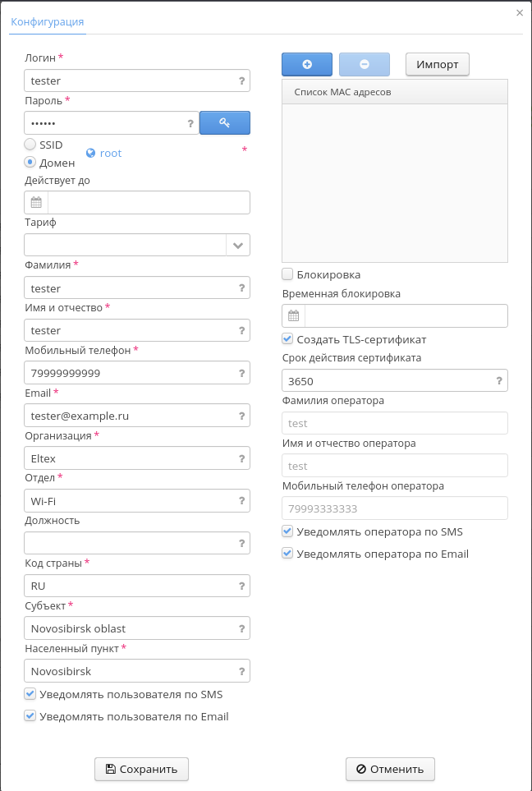Click the root domain link
Image resolution: width=532 pixels, height=791 pixels.
pos(110,153)
